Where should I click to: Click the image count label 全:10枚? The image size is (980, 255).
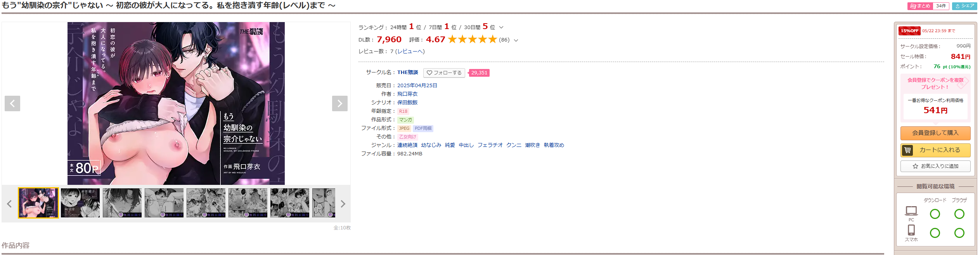[342, 228]
